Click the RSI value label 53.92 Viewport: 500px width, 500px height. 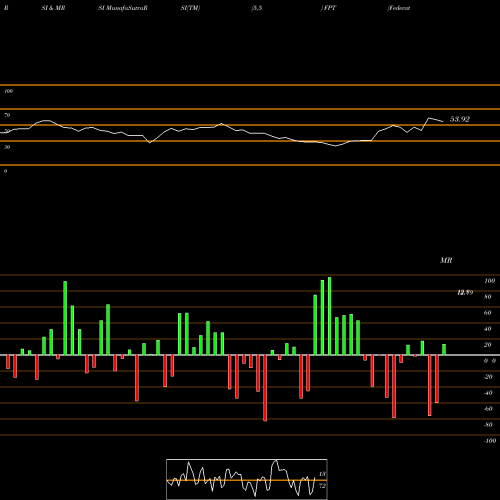point(460,119)
